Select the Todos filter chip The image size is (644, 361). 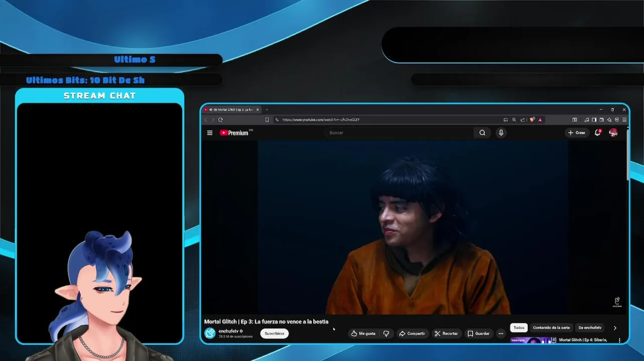click(519, 328)
